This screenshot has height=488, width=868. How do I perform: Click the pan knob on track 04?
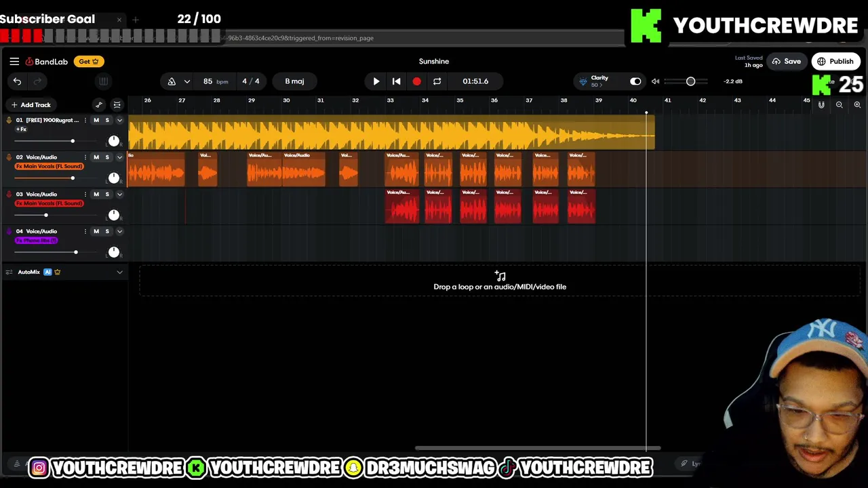113,252
